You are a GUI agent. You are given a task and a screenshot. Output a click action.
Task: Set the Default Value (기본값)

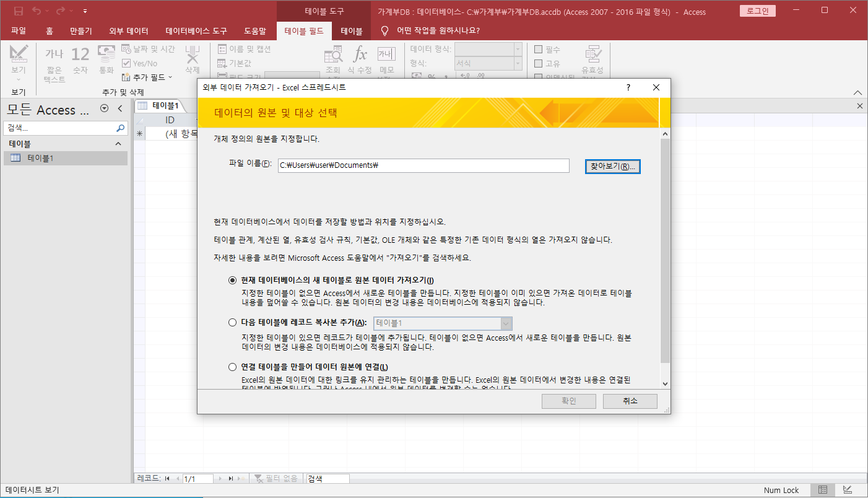234,63
